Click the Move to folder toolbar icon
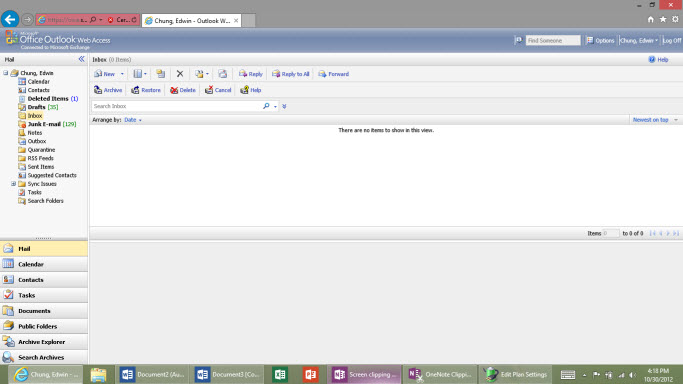Screen dimensions: 683x384 click(160, 74)
